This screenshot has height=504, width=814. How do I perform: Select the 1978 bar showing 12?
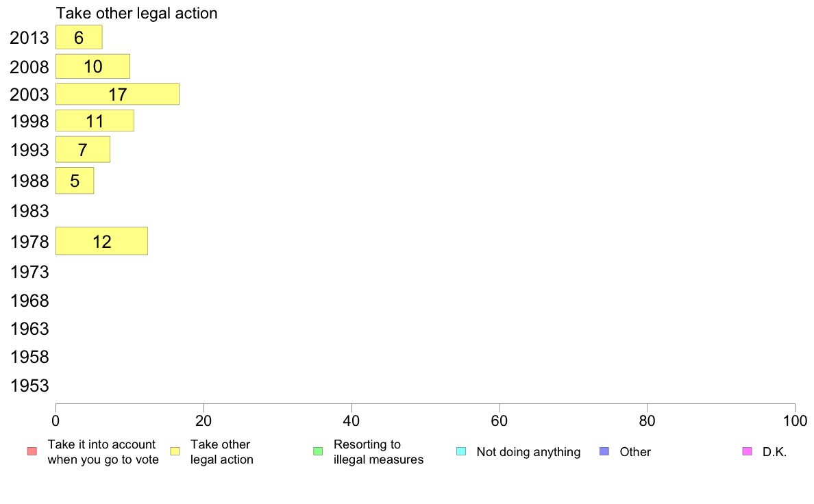101,241
